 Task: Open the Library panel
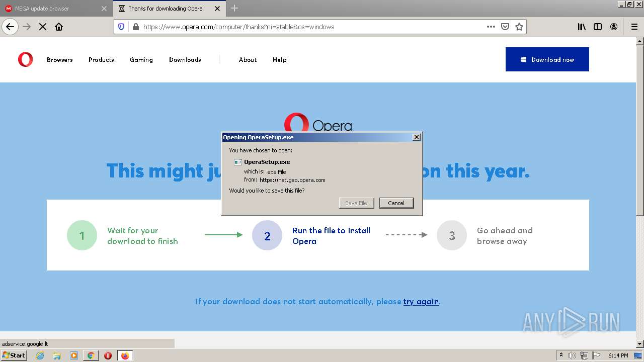(582, 27)
